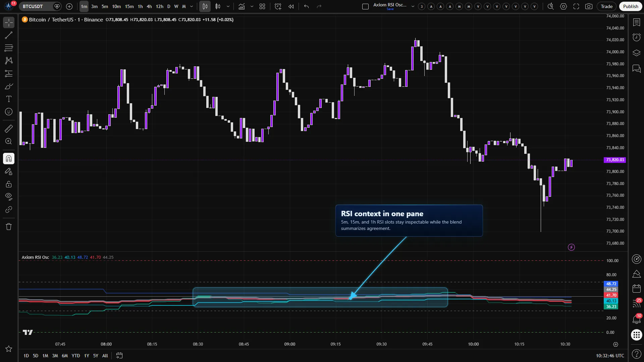Open the chart settings hexagon icon
The width and height of the screenshot is (644, 362).
click(563, 6)
